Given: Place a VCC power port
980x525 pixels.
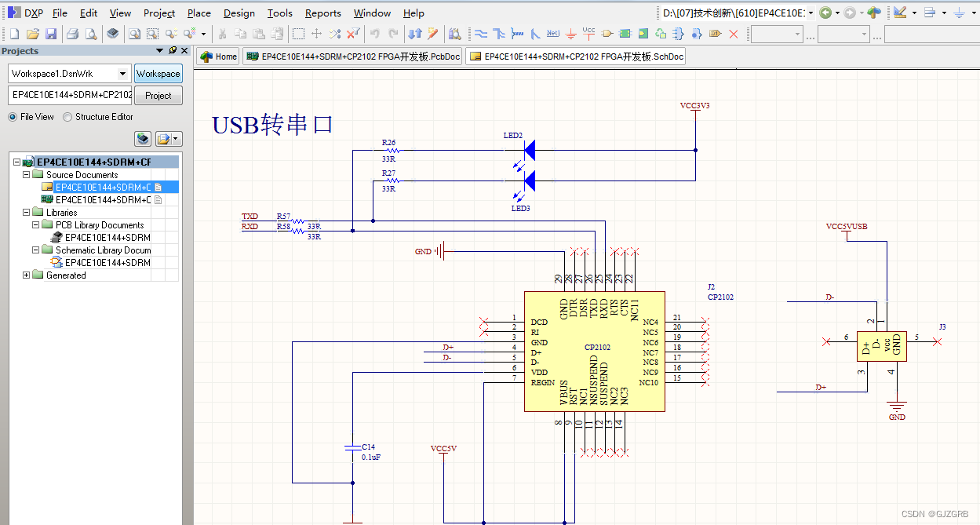Looking at the screenshot, I should [x=589, y=34].
